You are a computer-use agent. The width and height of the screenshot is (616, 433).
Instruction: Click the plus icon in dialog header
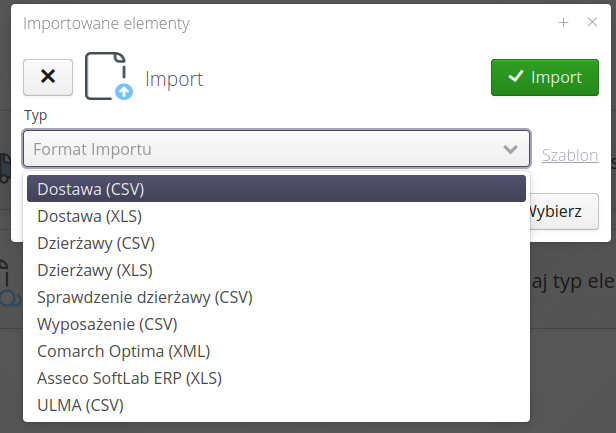(x=563, y=22)
